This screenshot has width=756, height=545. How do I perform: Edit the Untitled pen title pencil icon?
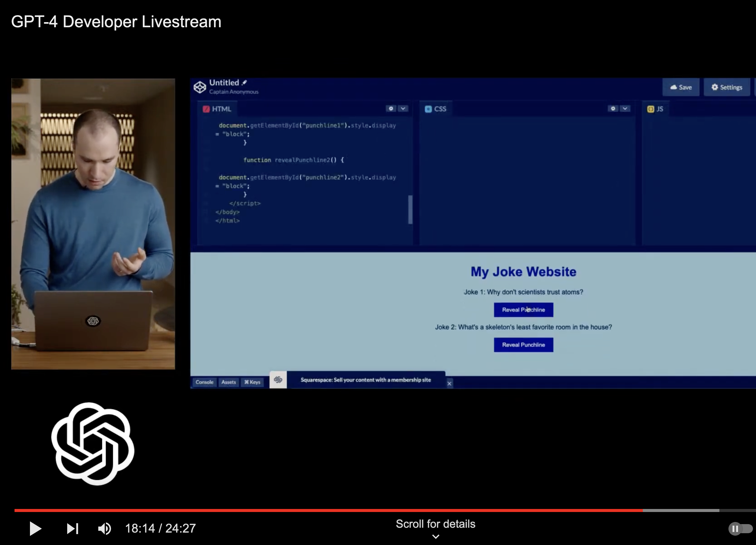244,82
